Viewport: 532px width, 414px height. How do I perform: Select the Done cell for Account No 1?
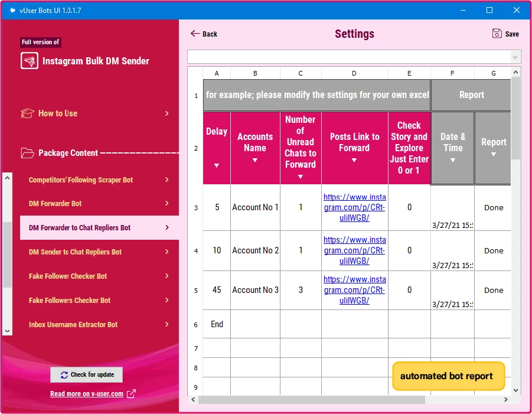494,208
